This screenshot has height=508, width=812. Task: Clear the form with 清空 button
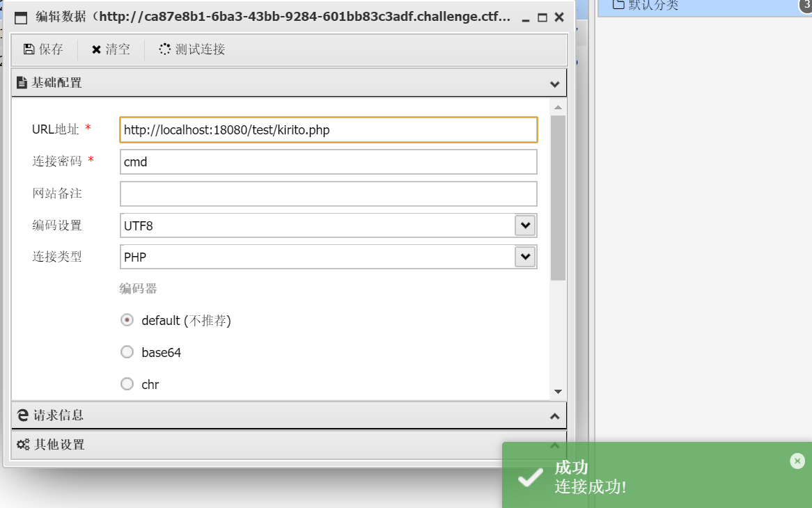[x=111, y=49]
